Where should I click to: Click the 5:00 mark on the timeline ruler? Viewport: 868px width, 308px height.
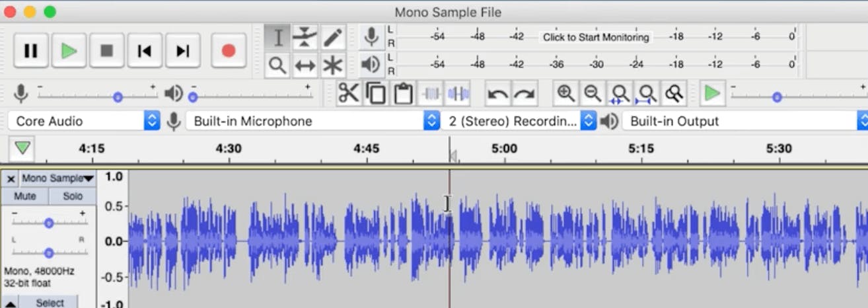point(504,149)
